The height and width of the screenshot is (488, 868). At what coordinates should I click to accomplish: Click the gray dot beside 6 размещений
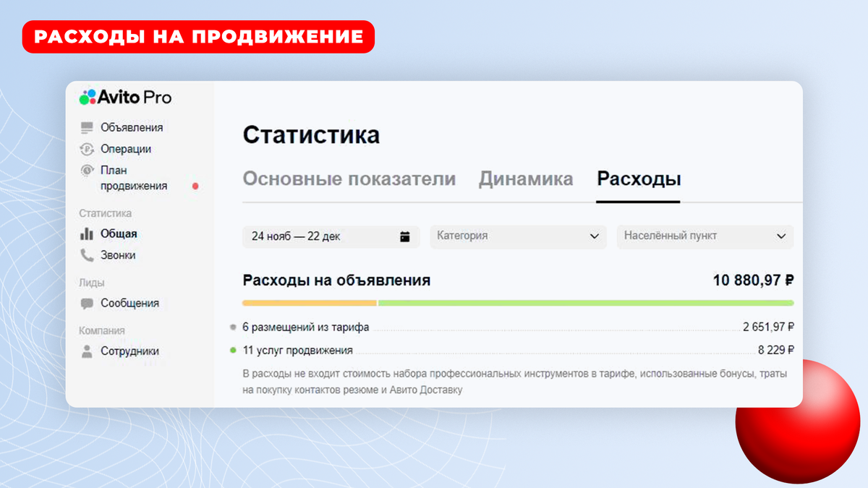click(232, 327)
